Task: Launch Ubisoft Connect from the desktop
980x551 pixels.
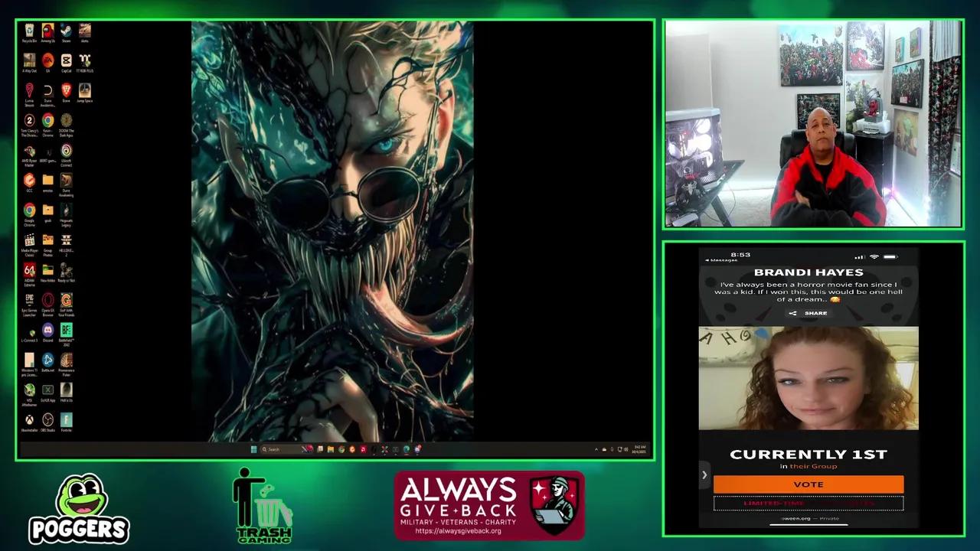Action: [x=67, y=154]
